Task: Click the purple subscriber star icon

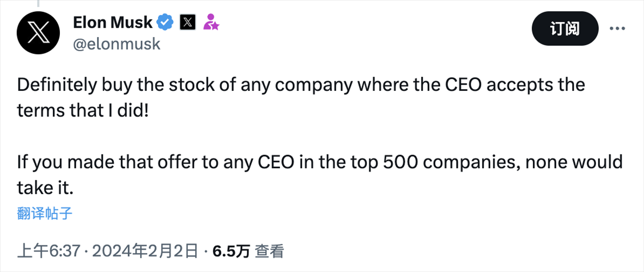Action: [211, 23]
